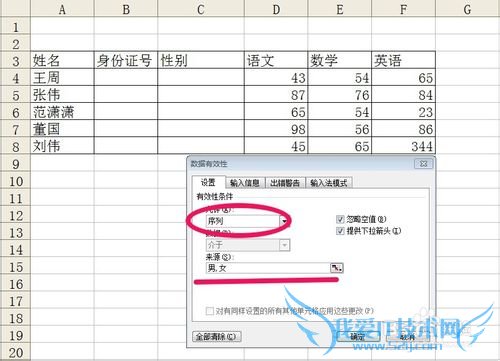Screen dimensions: 500x361
Task: Click the 取消 button in dialog
Action: [407, 337]
